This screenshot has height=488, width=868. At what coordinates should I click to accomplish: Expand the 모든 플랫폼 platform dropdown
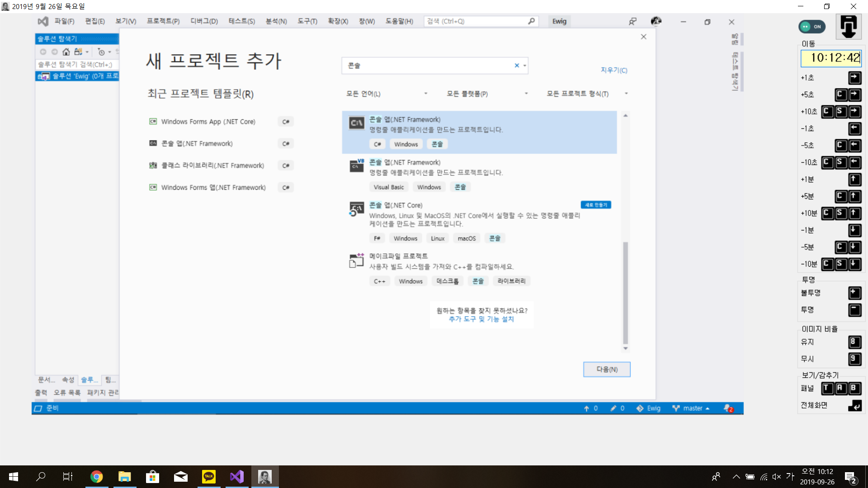(487, 94)
